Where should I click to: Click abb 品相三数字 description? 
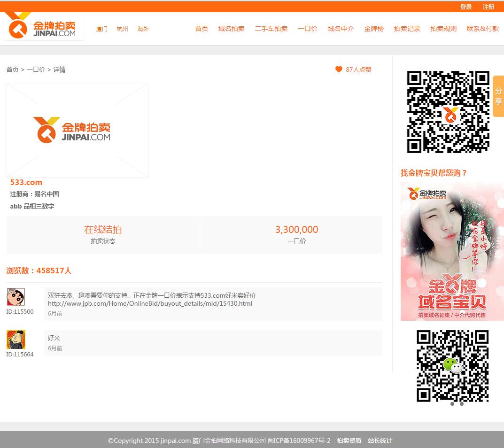coord(32,206)
